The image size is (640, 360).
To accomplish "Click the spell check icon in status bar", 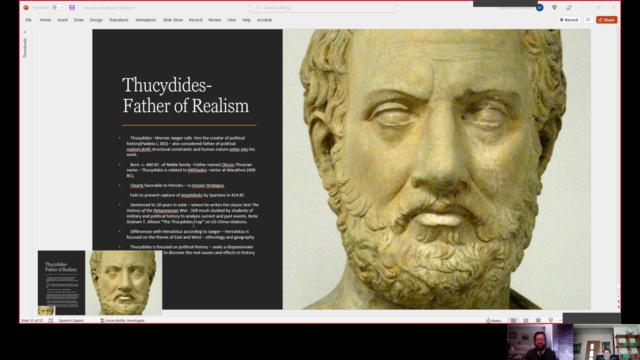I will point(51,320).
